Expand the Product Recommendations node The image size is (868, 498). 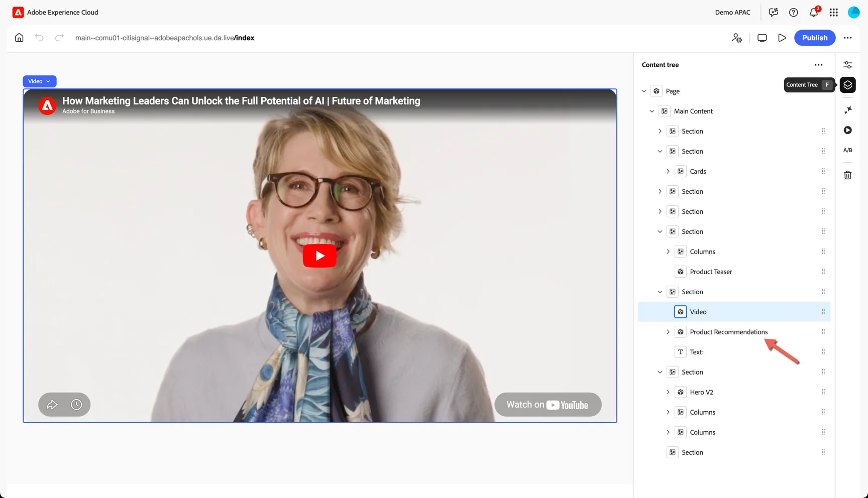point(668,332)
